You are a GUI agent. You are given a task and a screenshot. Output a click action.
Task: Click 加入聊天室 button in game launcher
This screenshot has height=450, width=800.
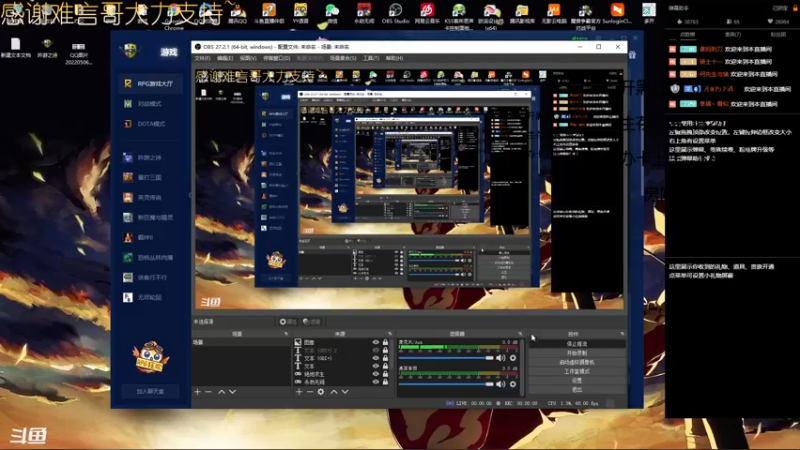tap(150, 391)
